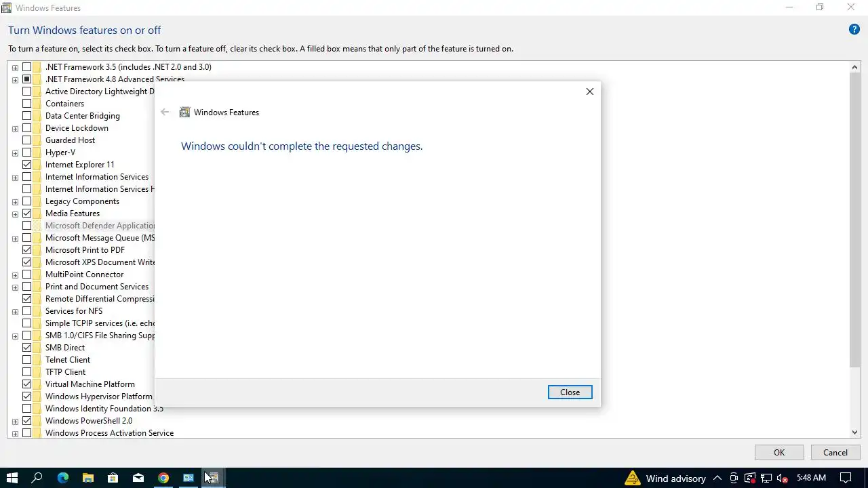Enable the Containers checkbox
The height and width of the screenshot is (488, 868).
27,104
